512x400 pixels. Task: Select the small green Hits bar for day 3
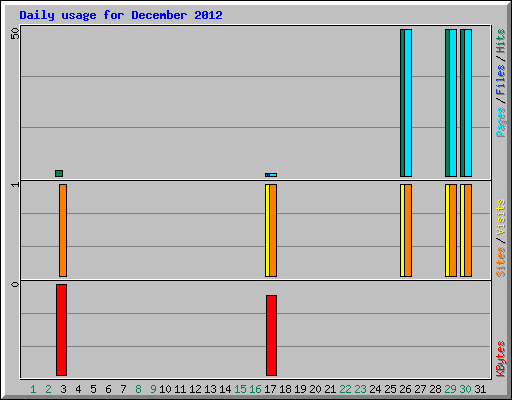click(x=59, y=173)
